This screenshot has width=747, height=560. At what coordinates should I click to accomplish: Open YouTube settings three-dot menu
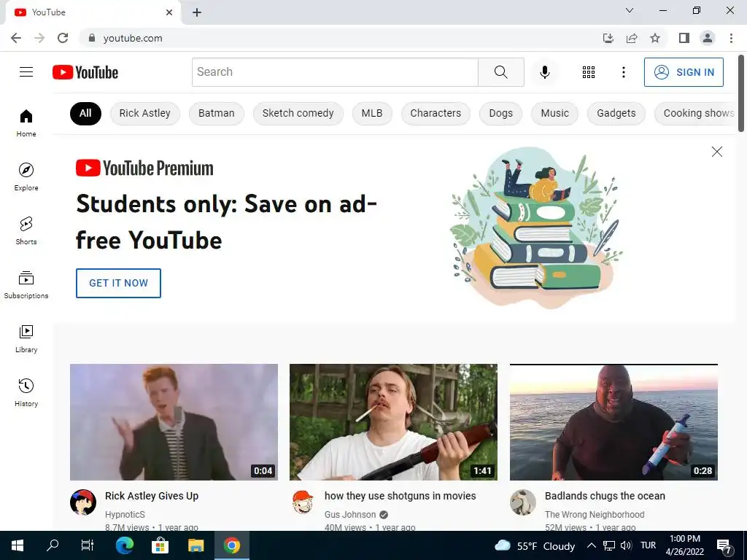pyautogui.click(x=623, y=72)
